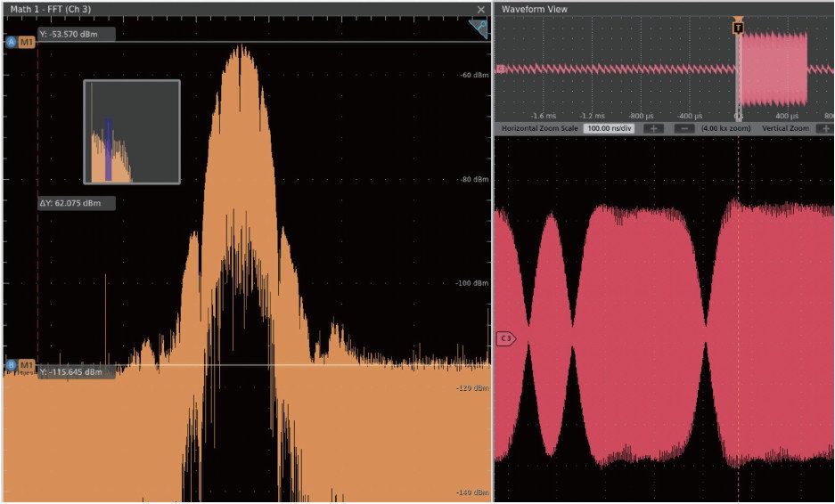Click the Y: -53.570 dBm cursor readout
Image resolution: width=835 pixels, height=504 pixels.
76,34
